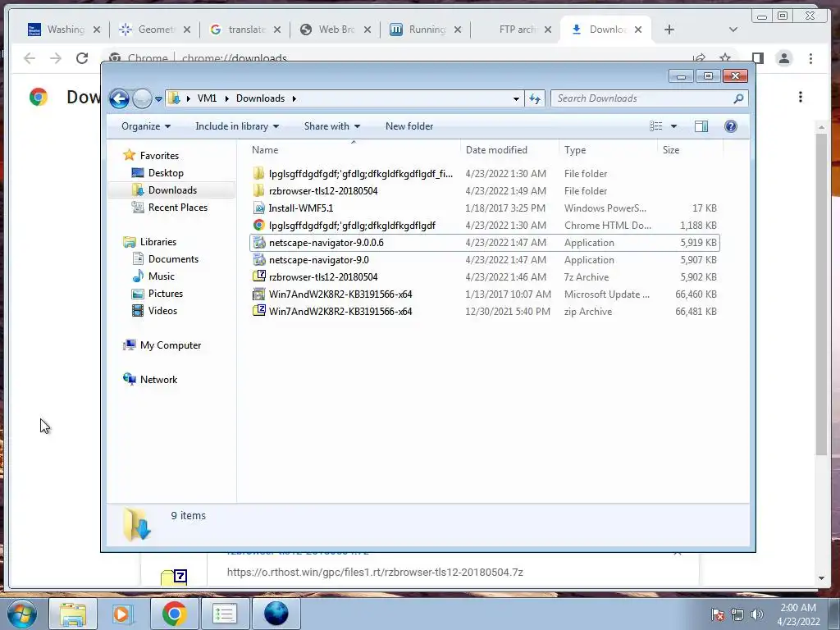Select the rzbrowser-tls12-20180504 folder icon

258,190
